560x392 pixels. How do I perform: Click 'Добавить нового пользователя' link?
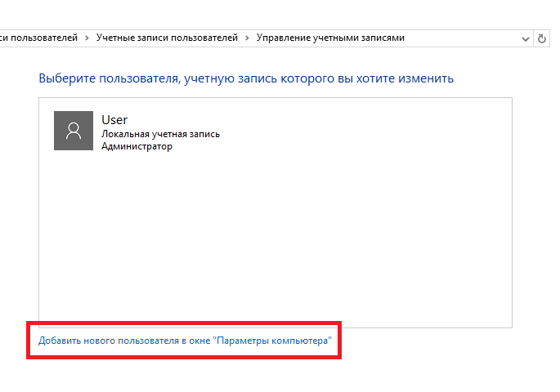[x=185, y=341]
